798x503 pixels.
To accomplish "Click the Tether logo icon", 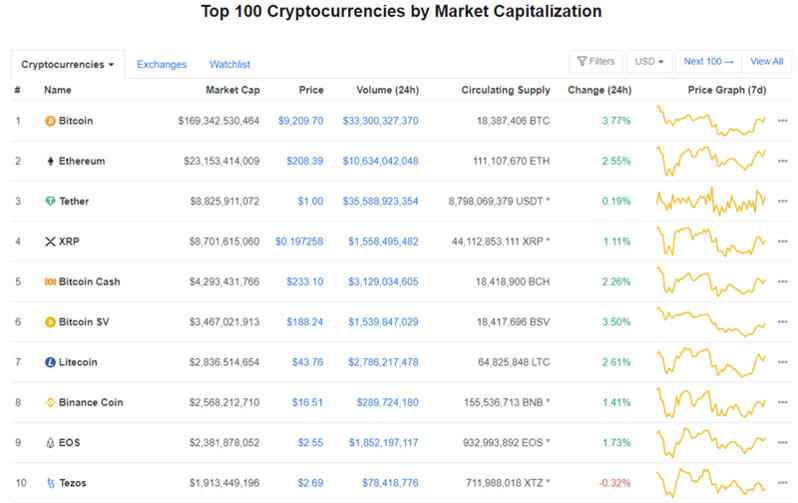I will click(x=50, y=201).
